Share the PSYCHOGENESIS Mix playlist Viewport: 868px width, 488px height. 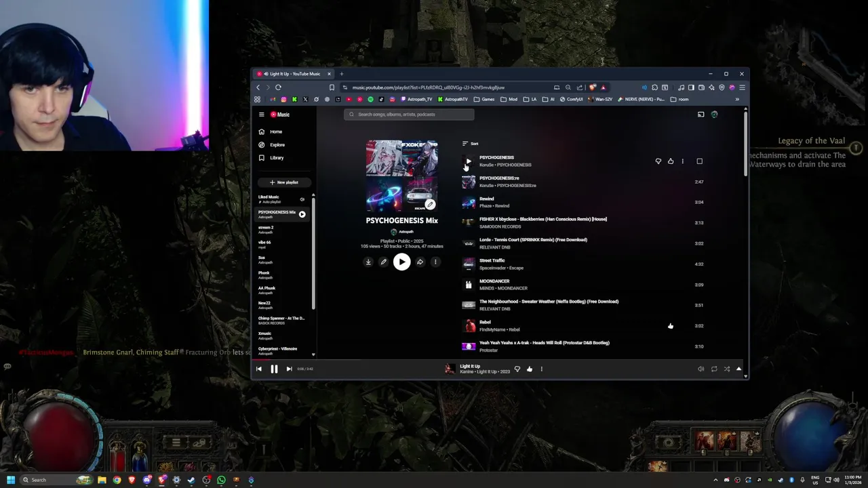pyautogui.click(x=420, y=262)
